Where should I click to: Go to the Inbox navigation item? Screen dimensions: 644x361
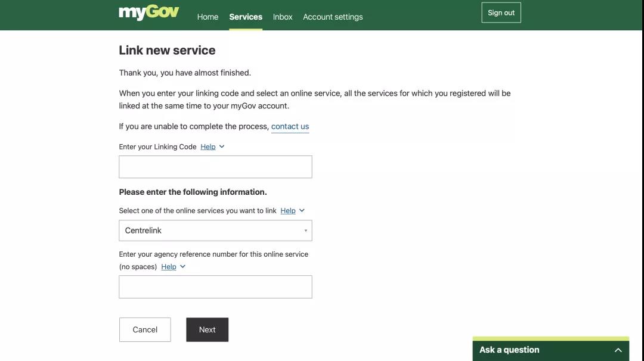pyautogui.click(x=283, y=17)
